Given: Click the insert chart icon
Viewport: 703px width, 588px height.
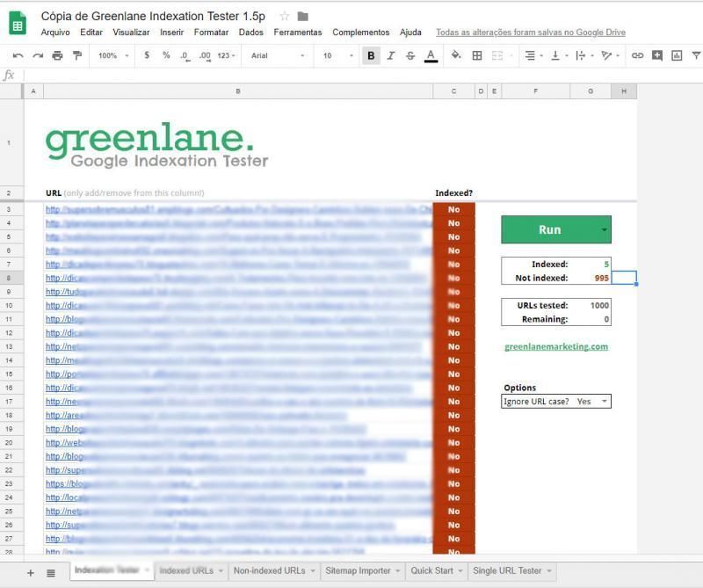Looking at the screenshot, I should 677,55.
